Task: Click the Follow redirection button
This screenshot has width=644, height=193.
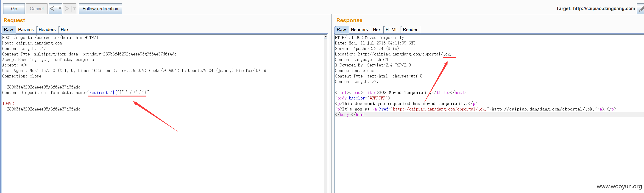Action: [x=100, y=9]
